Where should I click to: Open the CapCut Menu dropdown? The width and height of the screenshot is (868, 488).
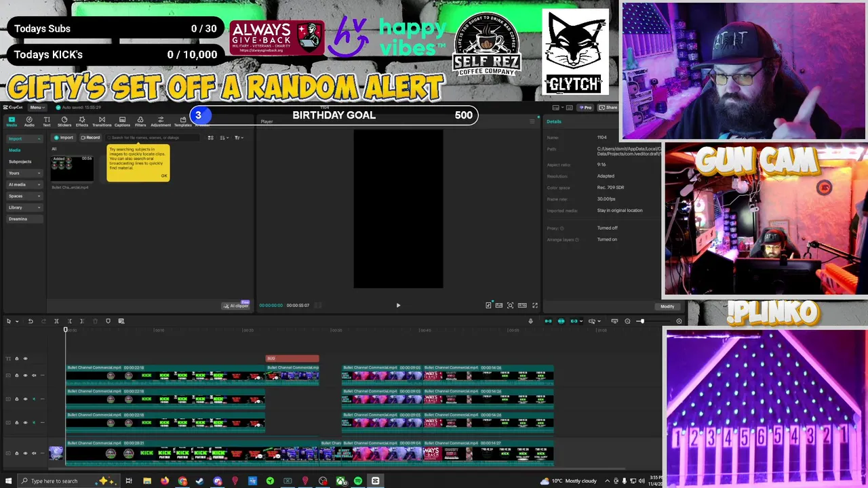[x=37, y=107]
